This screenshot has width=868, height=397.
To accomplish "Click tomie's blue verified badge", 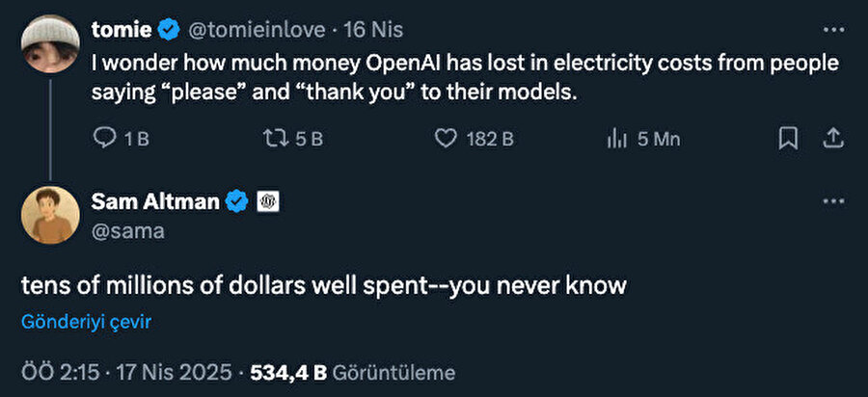I will click(168, 31).
